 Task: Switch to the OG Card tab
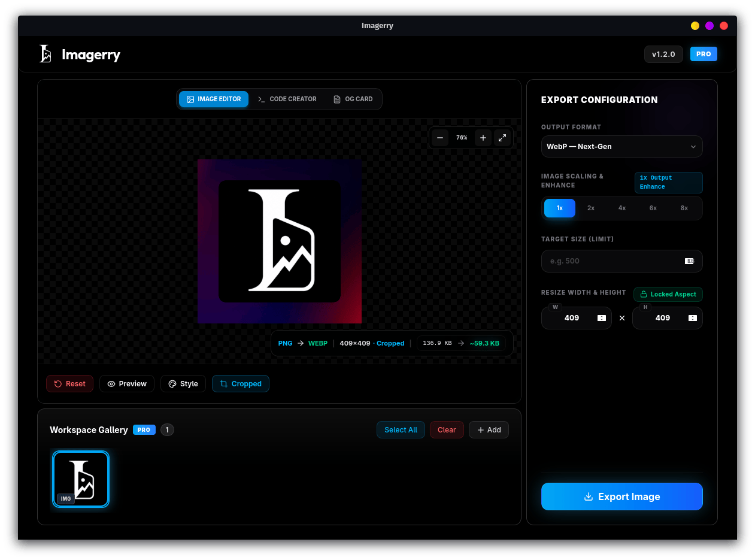coord(353,99)
